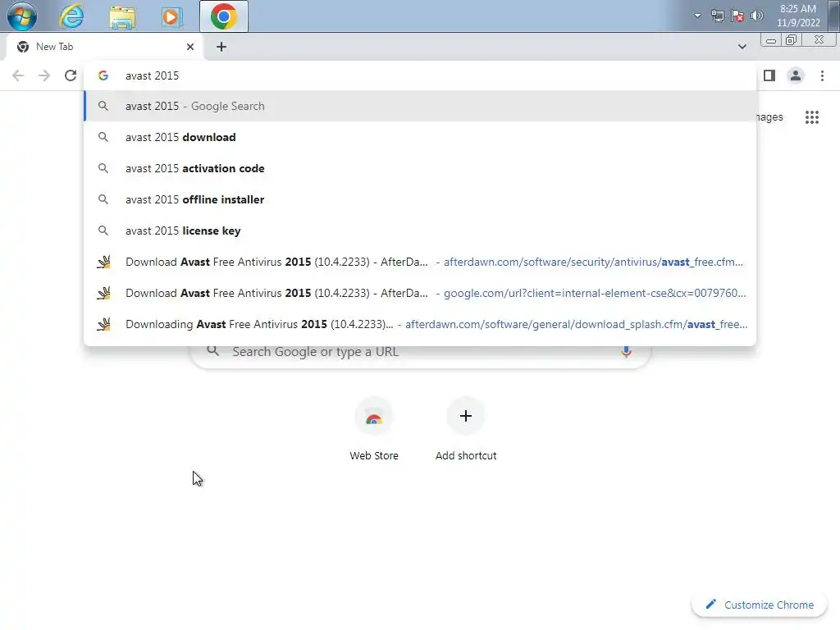The height and width of the screenshot is (630, 840).
Task: Open the Action Center flag icon
Action: [x=737, y=16]
